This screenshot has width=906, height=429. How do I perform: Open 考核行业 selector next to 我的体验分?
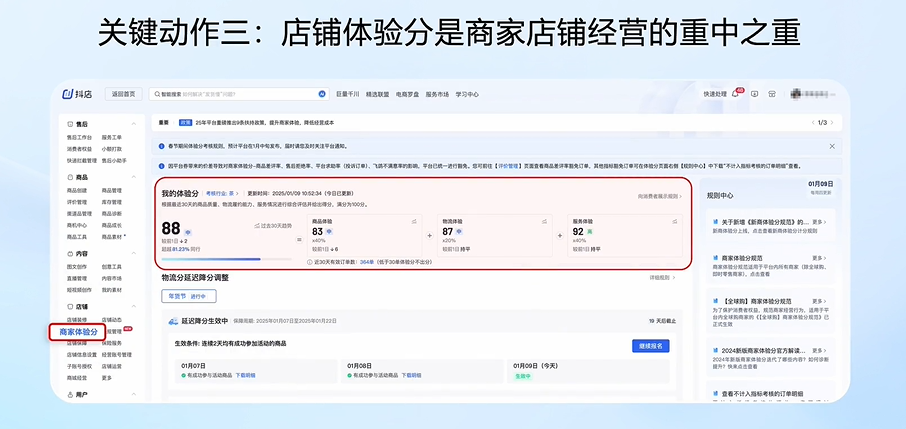221,192
